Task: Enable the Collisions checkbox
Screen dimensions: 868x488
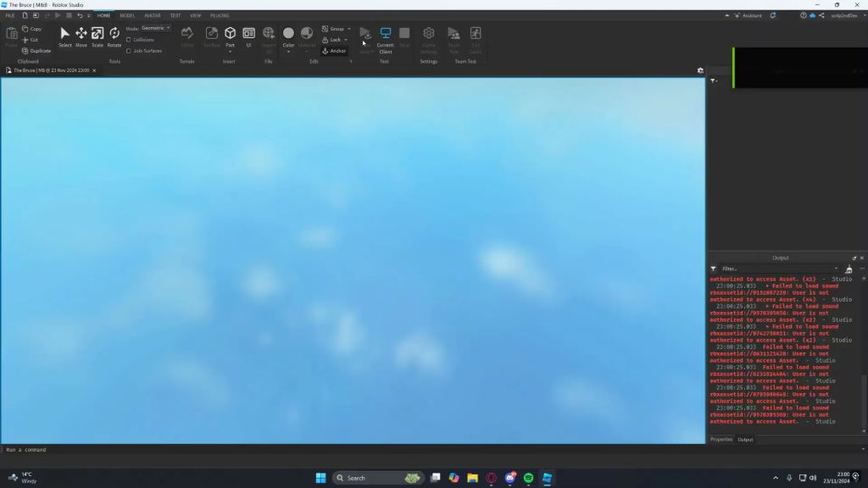Action: [129, 40]
